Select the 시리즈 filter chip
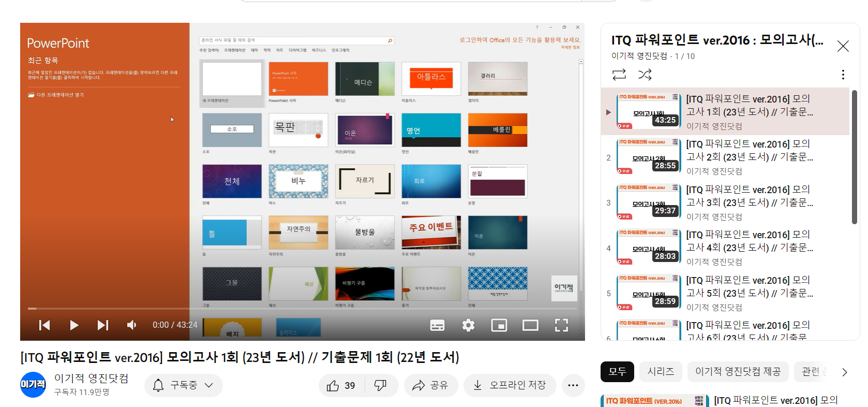This screenshot has width=868, height=407. [x=661, y=372]
